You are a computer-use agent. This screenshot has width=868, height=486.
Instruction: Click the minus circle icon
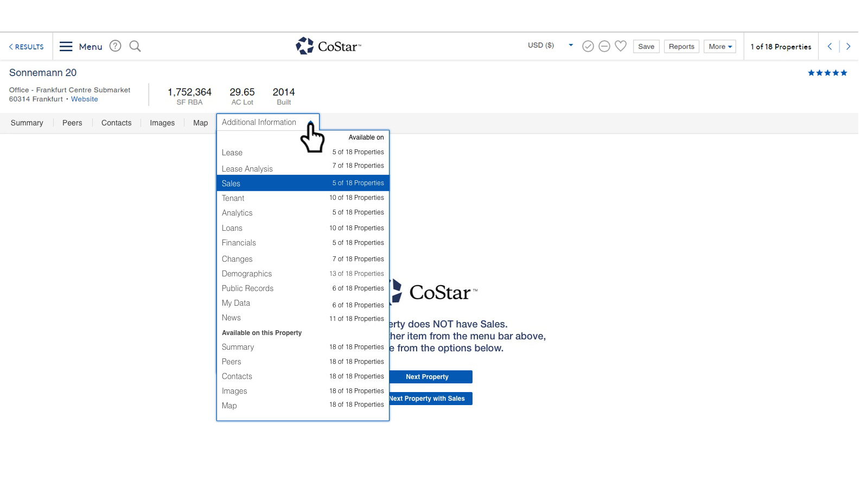coord(604,47)
